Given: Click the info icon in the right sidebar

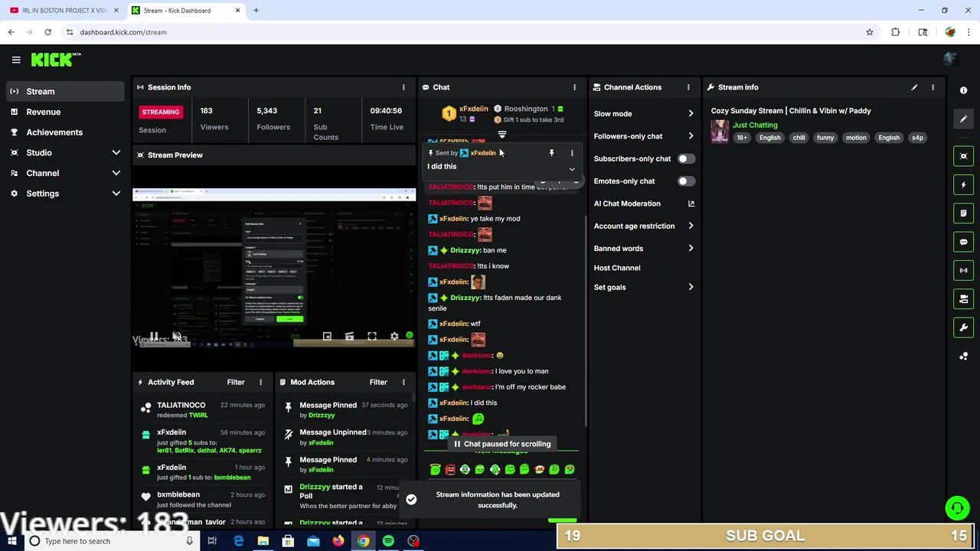Looking at the screenshot, I should click(x=963, y=90).
